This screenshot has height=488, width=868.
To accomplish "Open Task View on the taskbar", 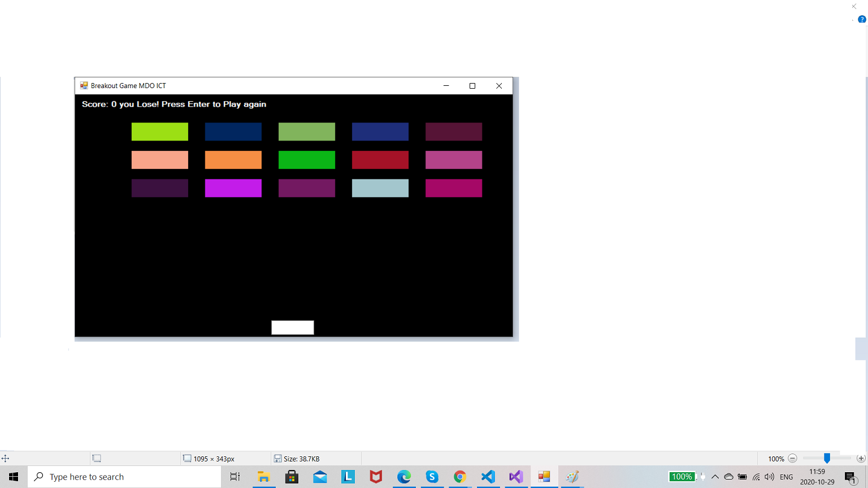I will pos(235,477).
